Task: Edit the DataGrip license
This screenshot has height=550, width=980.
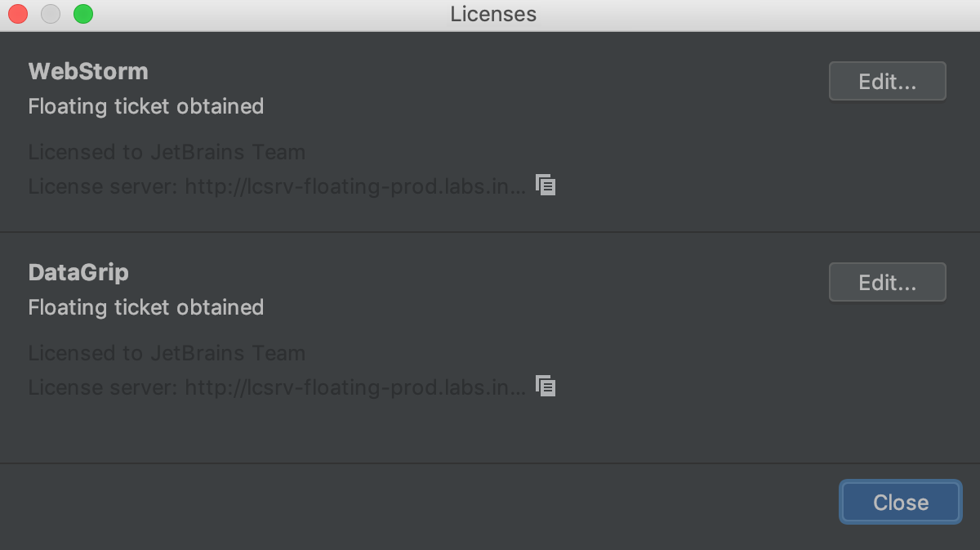Action: (x=887, y=282)
